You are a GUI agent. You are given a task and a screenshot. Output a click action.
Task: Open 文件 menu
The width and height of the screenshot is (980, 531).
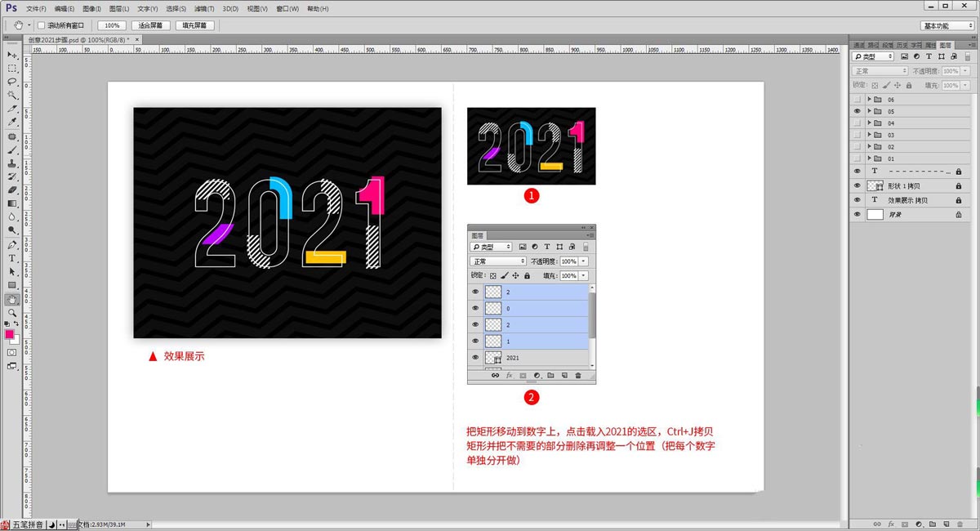38,8
